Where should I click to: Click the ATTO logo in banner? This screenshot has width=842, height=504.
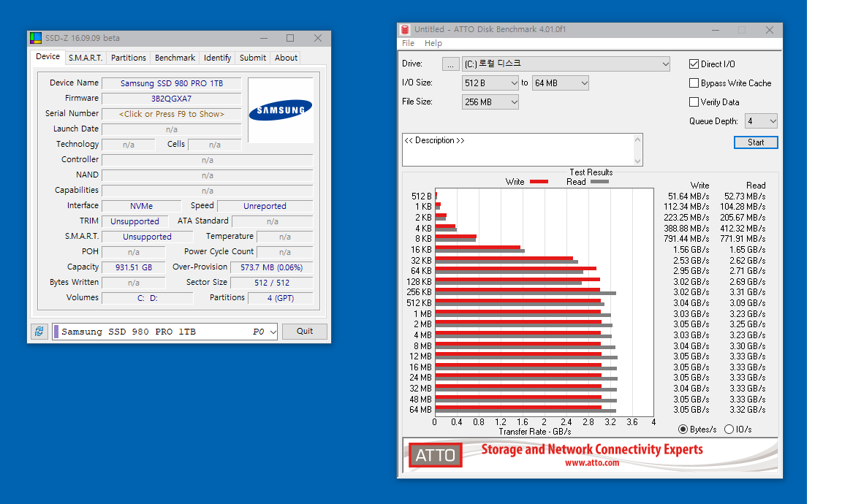[435, 455]
